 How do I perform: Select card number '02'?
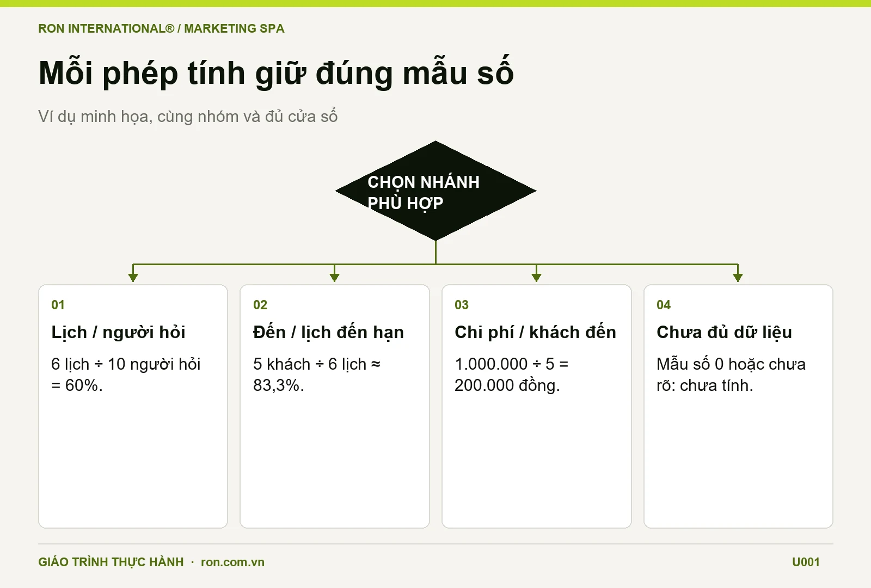[260, 305]
